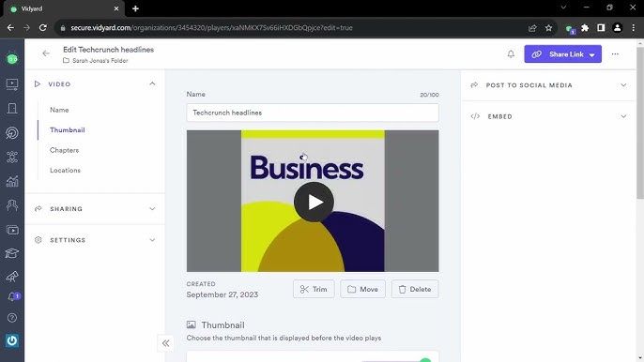Screen dimensions: 644x362
Task: Click the September 27, 2023 created date
Action: click(222, 294)
